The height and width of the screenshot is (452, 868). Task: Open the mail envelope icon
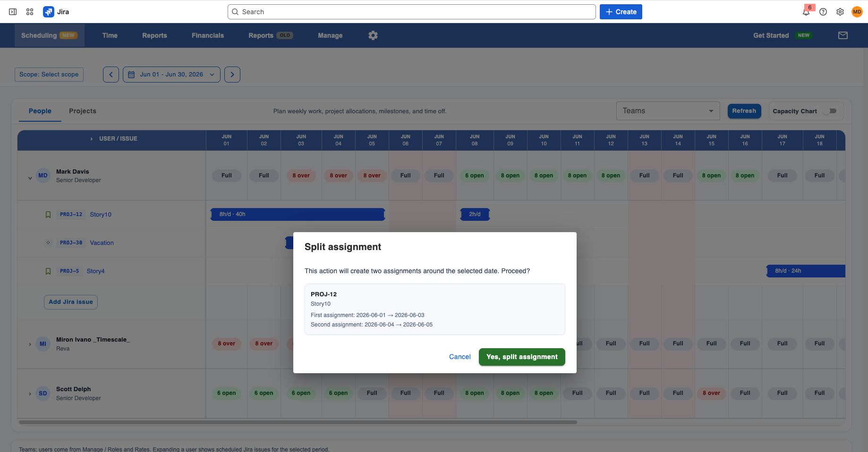coord(843,35)
